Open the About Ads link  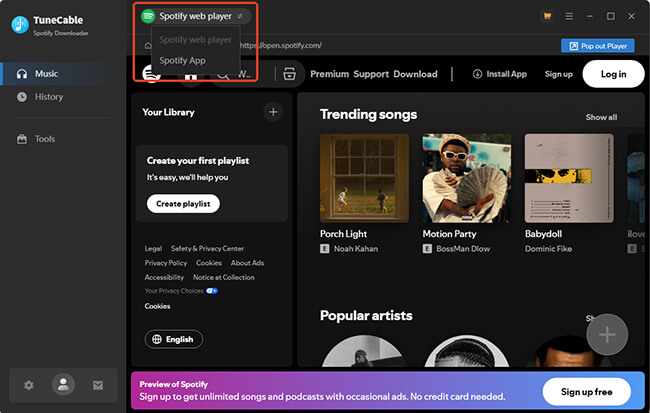pyautogui.click(x=247, y=263)
